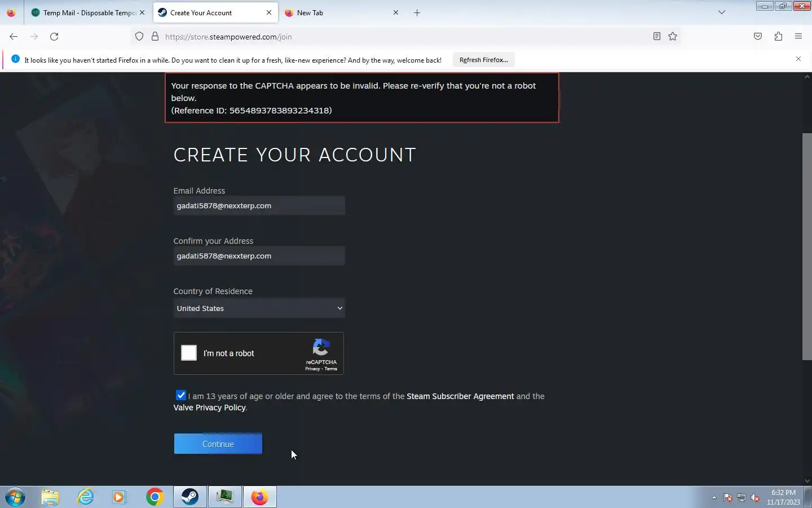This screenshot has width=812, height=508.
Task: Uncheck the 13 years age agreement checkbox
Action: point(180,395)
